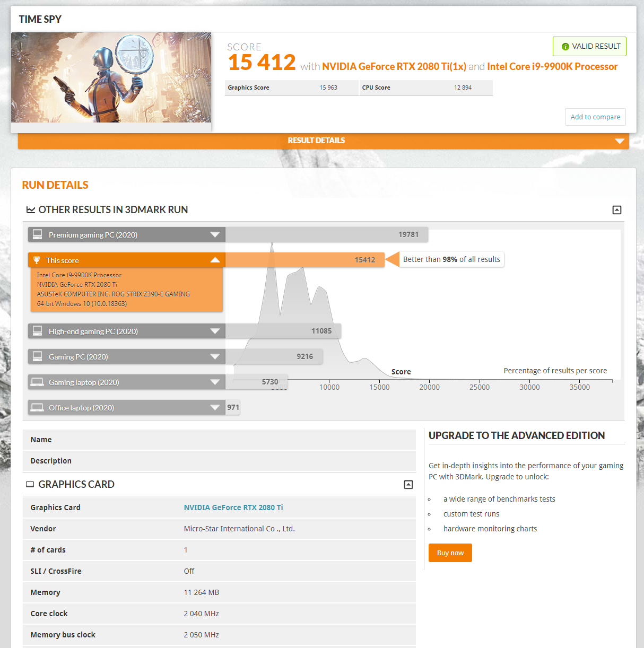Collapse the Graphics Card section

point(408,485)
